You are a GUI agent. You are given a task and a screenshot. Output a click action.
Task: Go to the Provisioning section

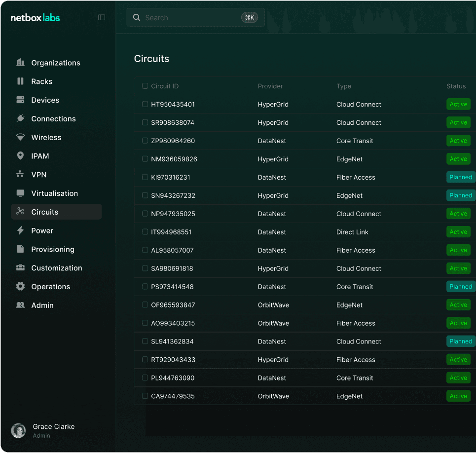pos(53,249)
